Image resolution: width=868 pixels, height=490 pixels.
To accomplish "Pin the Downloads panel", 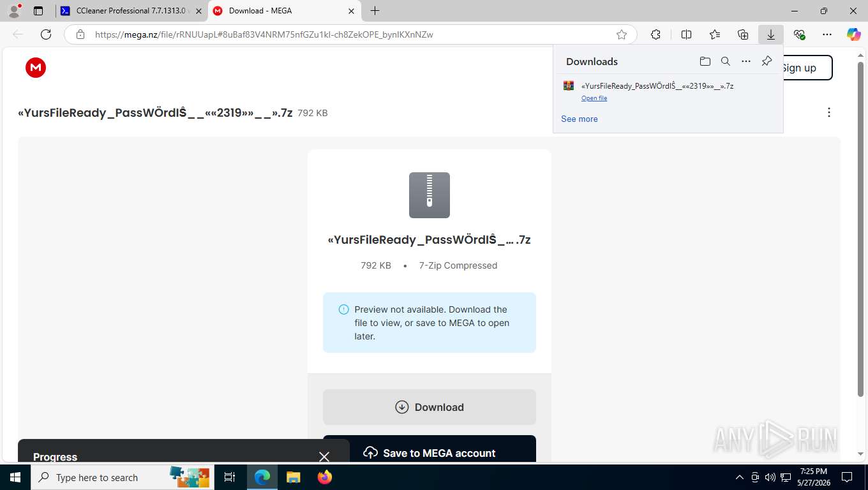I will [x=767, y=61].
